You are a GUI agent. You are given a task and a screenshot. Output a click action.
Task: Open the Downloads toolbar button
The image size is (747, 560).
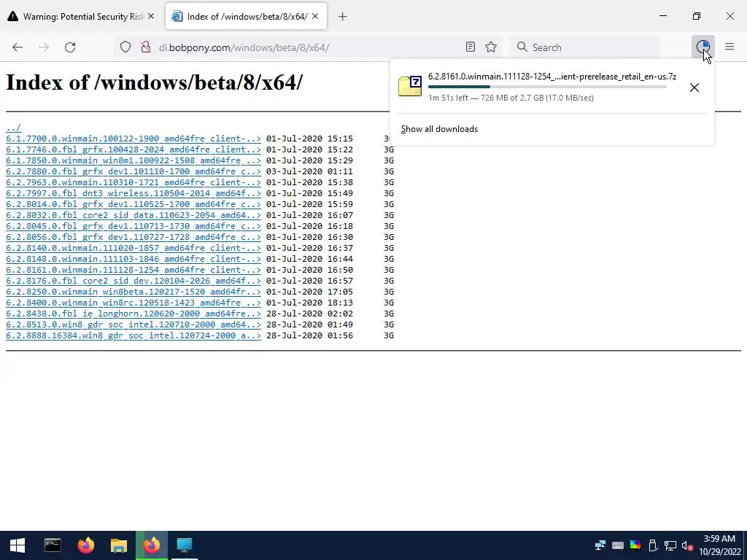point(703,47)
